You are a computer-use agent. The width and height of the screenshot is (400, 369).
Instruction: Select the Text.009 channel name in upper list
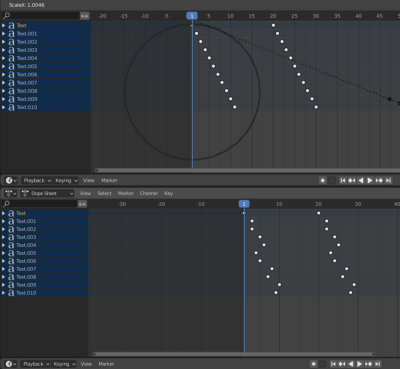(x=27, y=99)
